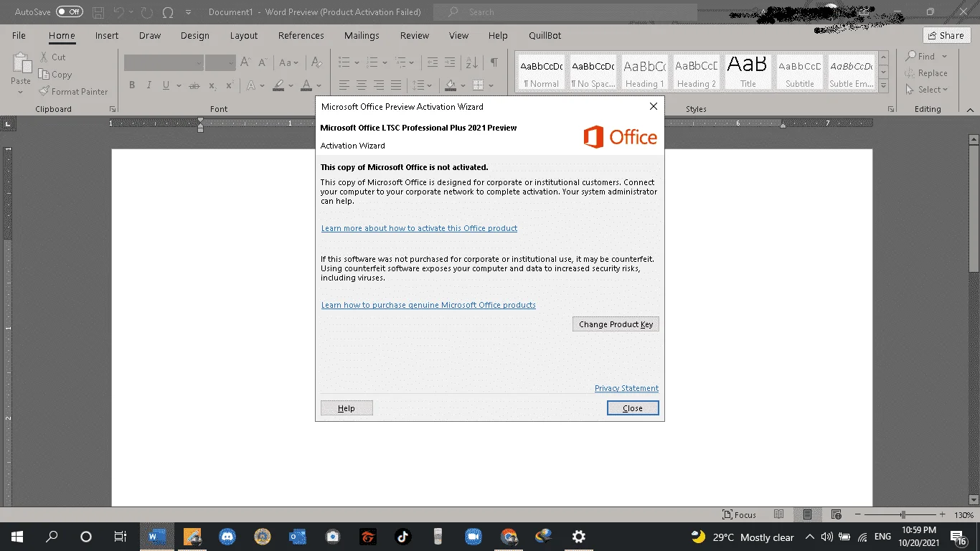Click the Cut scissors command
Image resolution: width=980 pixels, height=551 pixels.
(x=52, y=57)
